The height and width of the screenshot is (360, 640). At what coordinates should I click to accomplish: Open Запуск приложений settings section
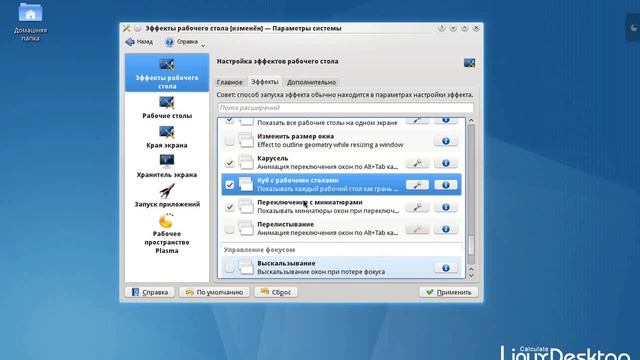(x=167, y=196)
